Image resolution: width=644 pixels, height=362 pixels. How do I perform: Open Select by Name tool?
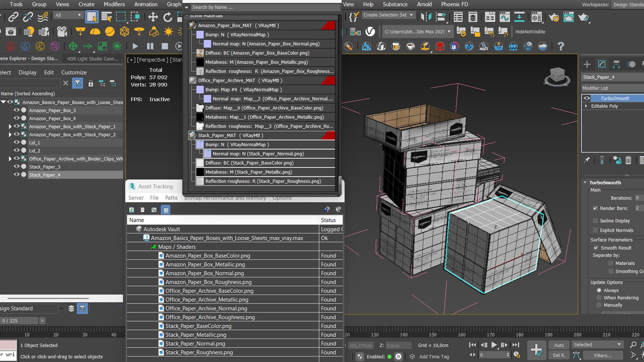click(107, 17)
